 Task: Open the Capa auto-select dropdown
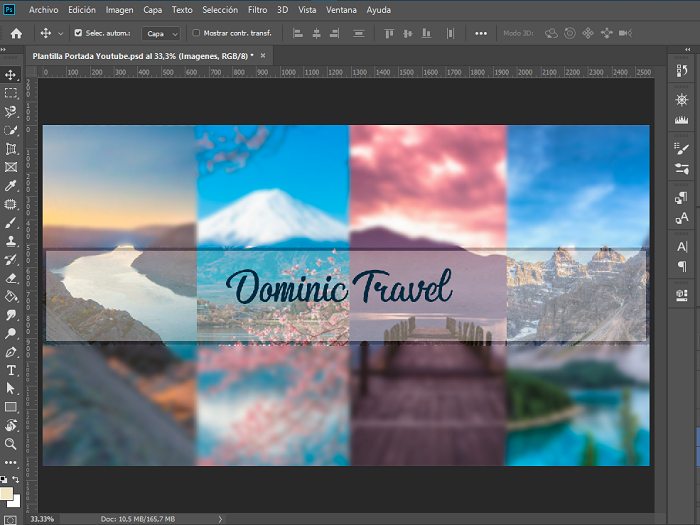(x=161, y=33)
